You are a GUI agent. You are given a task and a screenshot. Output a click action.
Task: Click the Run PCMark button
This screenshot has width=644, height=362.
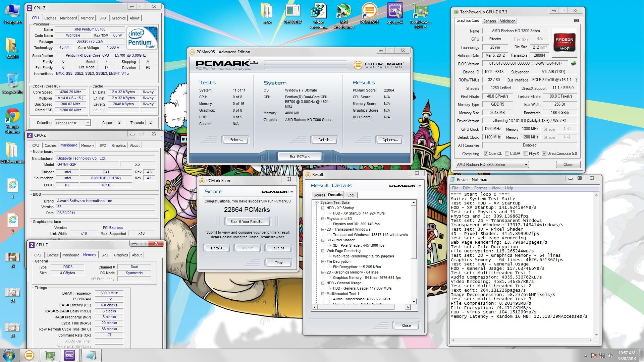(x=300, y=157)
